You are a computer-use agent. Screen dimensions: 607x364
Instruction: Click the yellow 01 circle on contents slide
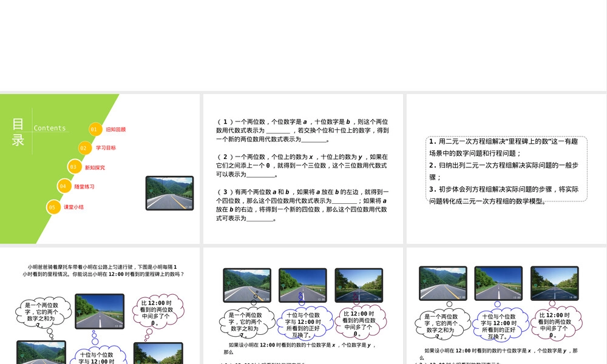(x=95, y=130)
